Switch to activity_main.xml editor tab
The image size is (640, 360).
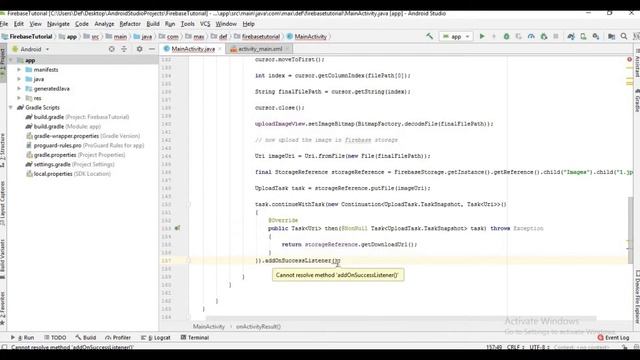tap(260, 49)
